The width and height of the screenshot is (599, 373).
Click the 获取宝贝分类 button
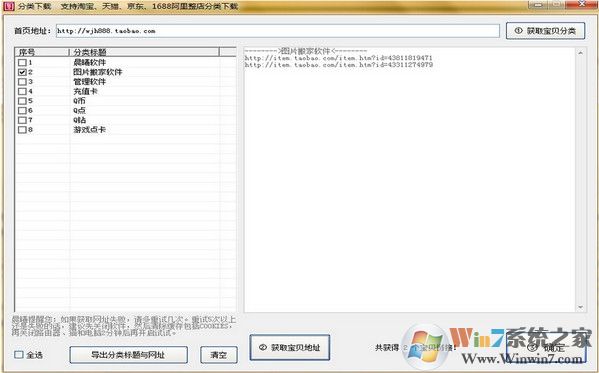coord(545,31)
